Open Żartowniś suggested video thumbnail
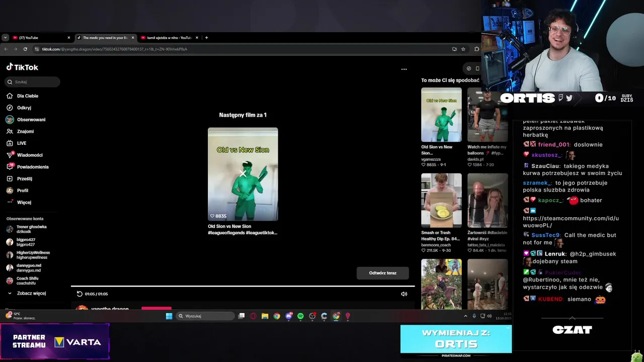 click(x=487, y=200)
